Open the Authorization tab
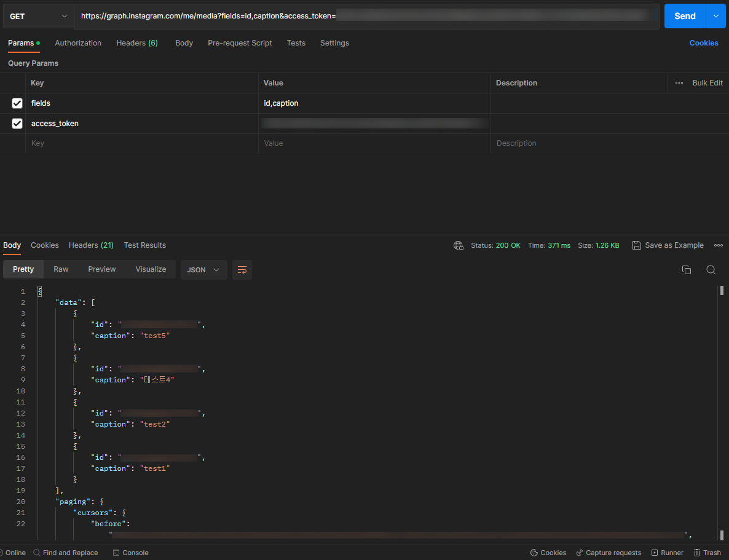 pos(78,43)
